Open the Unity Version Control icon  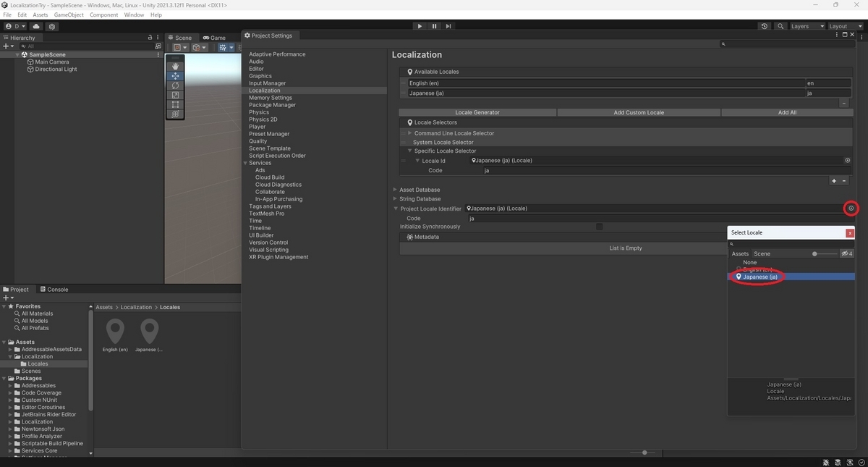click(51, 26)
